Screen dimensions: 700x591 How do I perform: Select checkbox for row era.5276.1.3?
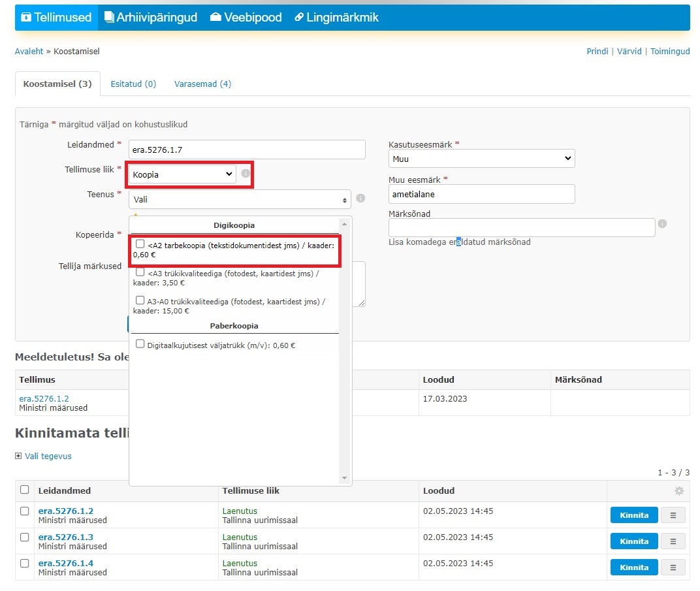pyautogui.click(x=25, y=537)
